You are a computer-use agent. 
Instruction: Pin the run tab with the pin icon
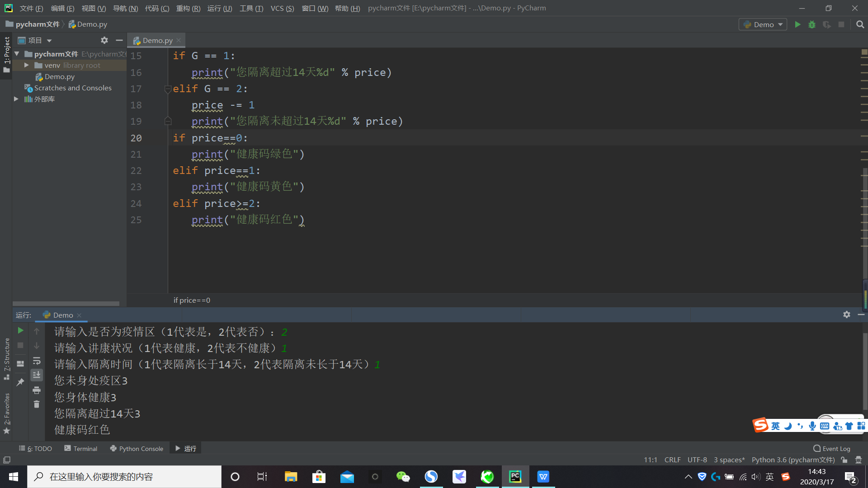click(20, 382)
